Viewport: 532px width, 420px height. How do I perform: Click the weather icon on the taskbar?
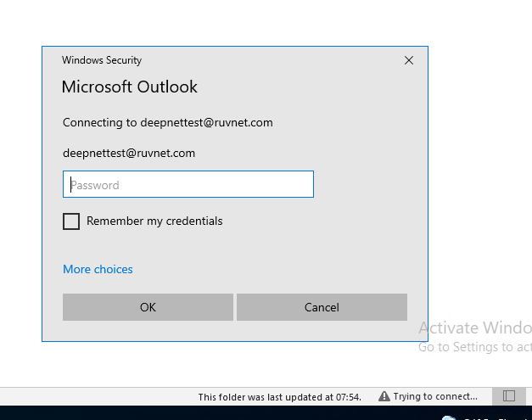[449, 417]
